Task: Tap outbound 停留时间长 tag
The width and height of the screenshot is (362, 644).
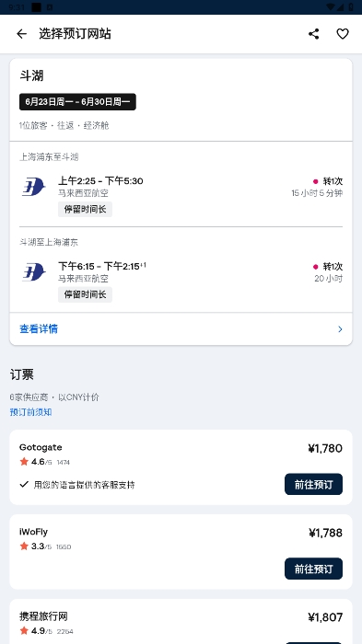Action: (85, 209)
